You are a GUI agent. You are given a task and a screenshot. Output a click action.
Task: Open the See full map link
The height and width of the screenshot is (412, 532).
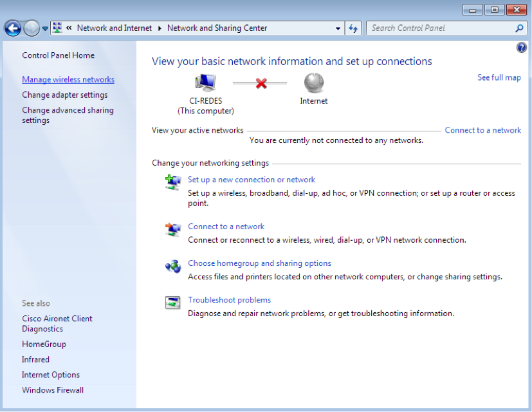[499, 77]
